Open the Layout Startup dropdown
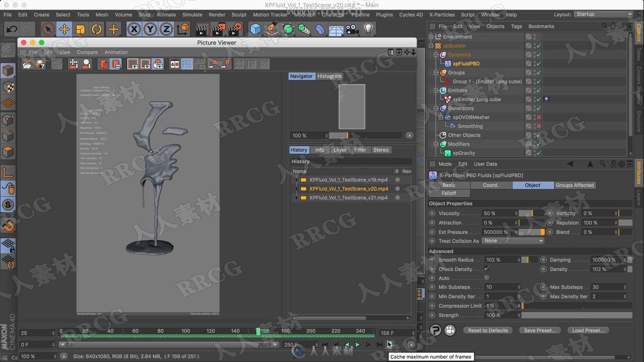This screenshot has height=362, width=644. coord(603,14)
